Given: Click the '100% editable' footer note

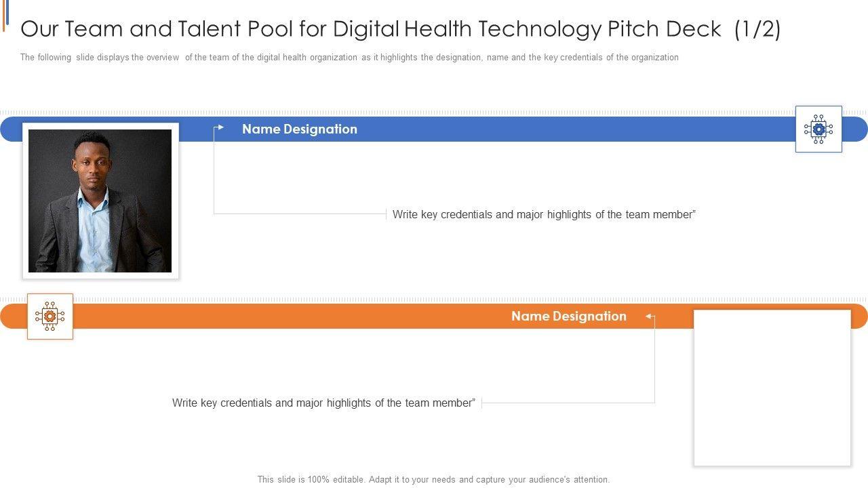Looking at the screenshot, I should (433, 479).
